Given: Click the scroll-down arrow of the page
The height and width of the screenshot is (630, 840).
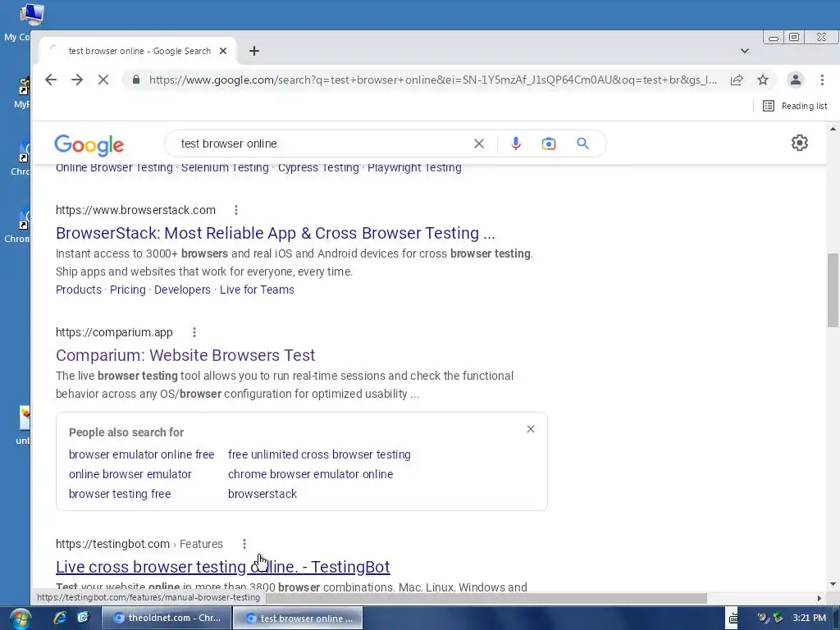Looking at the screenshot, I should pyautogui.click(x=833, y=584).
